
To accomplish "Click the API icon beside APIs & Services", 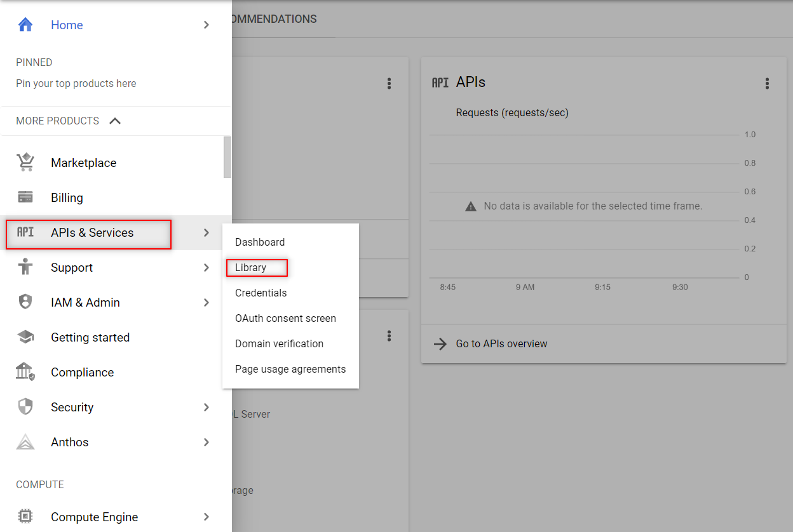I will (25, 232).
